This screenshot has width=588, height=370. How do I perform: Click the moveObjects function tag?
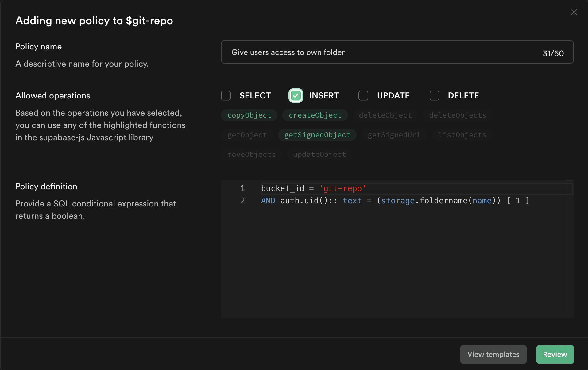click(x=251, y=155)
